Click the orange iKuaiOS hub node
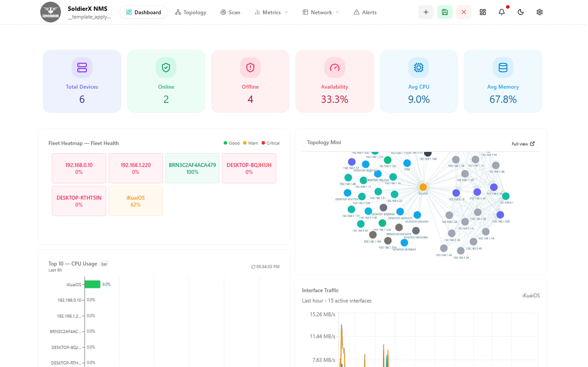The height and width of the screenshot is (367, 588). pos(423,187)
